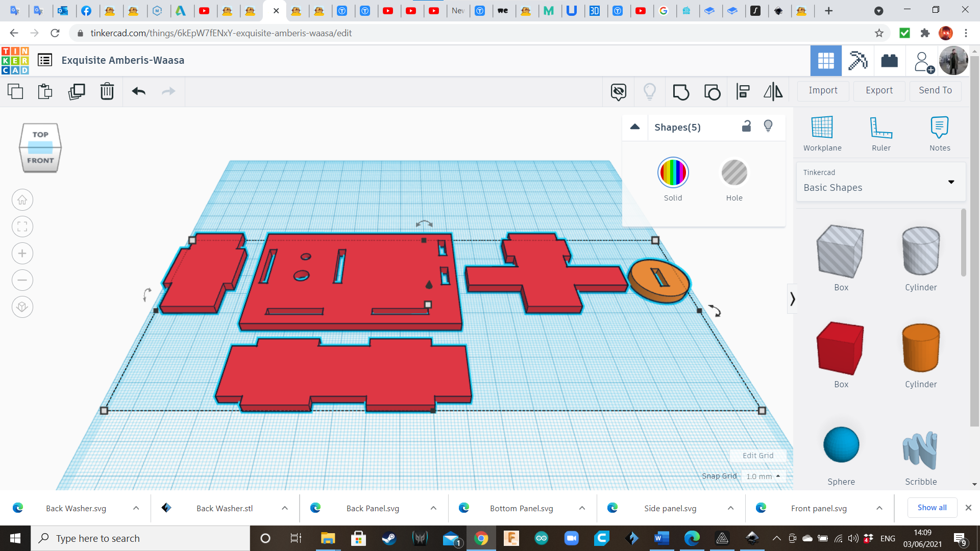The image size is (980, 551).
Task: Click the Export button
Action: click(x=879, y=90)
